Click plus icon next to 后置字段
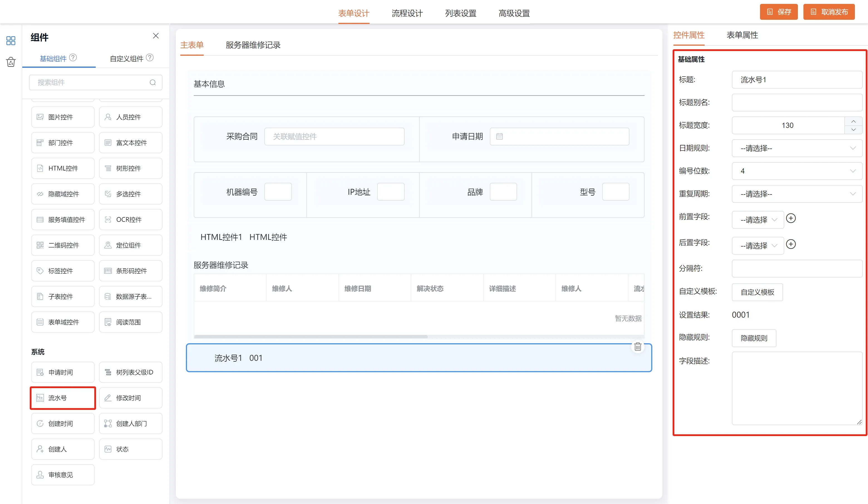868x504 pixels. 791,244
